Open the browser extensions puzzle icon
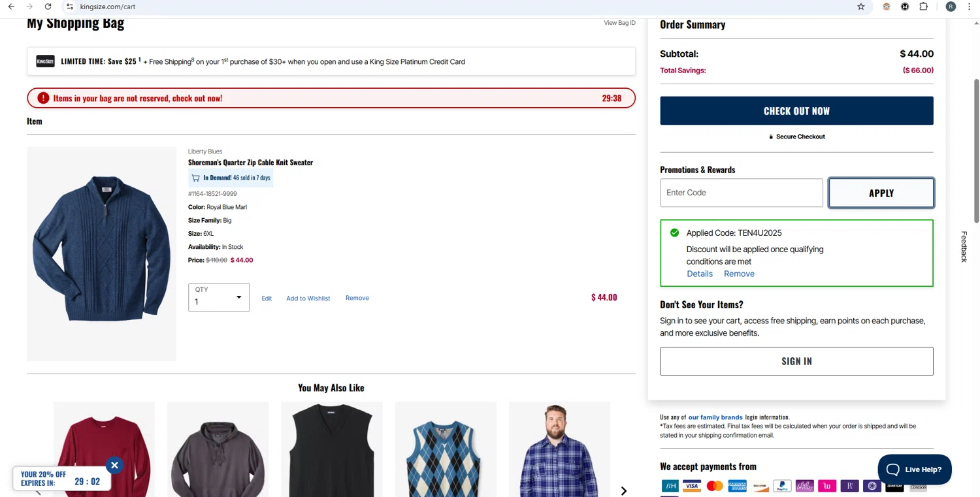Screen dimensions: 980x497 [923, 7]
